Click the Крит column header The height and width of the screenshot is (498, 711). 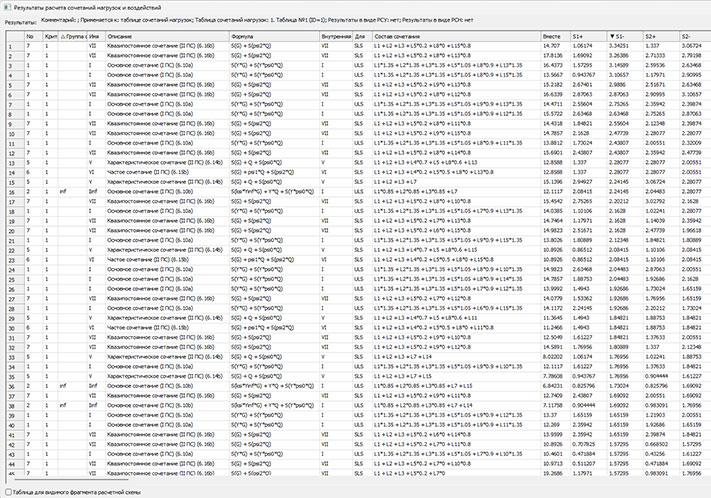48,36
